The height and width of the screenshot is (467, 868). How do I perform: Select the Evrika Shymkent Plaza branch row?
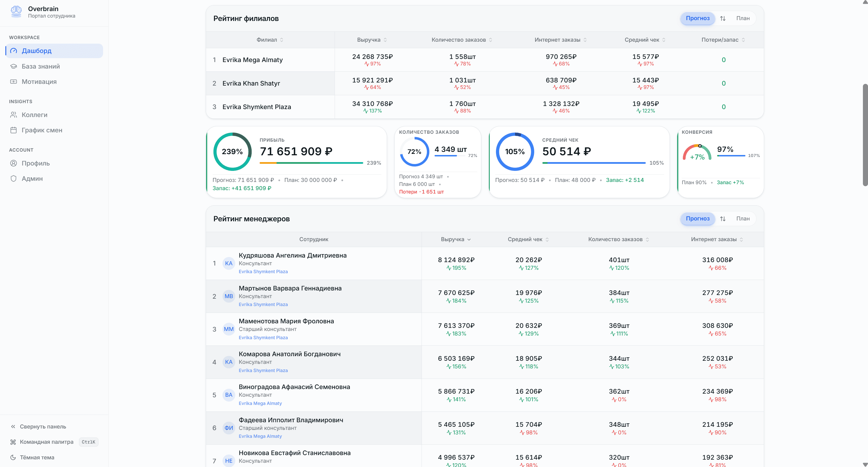point(485,107)
